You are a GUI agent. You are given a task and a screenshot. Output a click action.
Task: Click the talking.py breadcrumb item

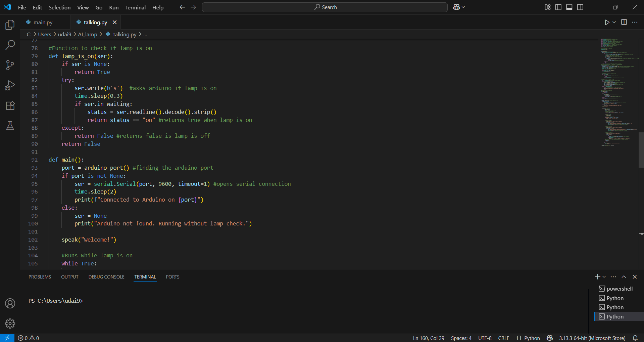125,34
